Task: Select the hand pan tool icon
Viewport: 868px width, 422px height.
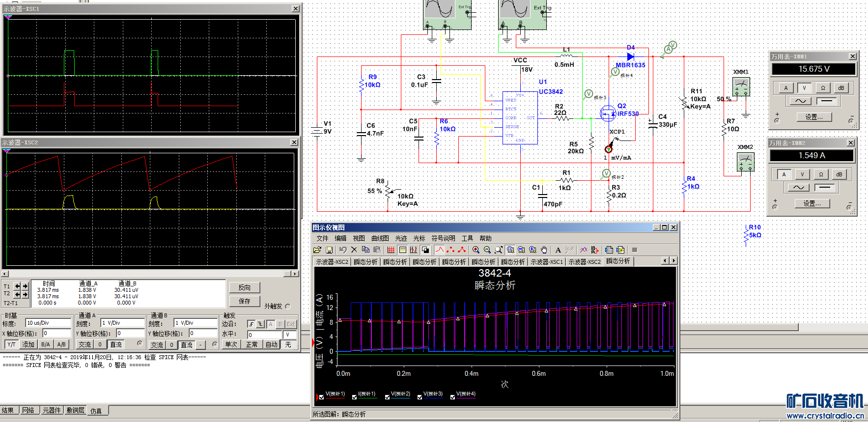Action: tap(544, 250)
